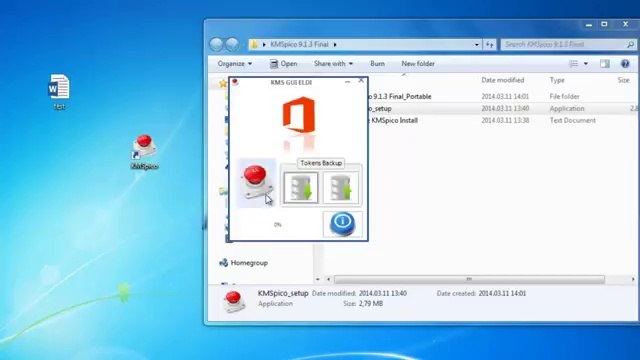Click the Back arrow in Explorer
This screenshot has height=360, width=640.
coord(216,44)
